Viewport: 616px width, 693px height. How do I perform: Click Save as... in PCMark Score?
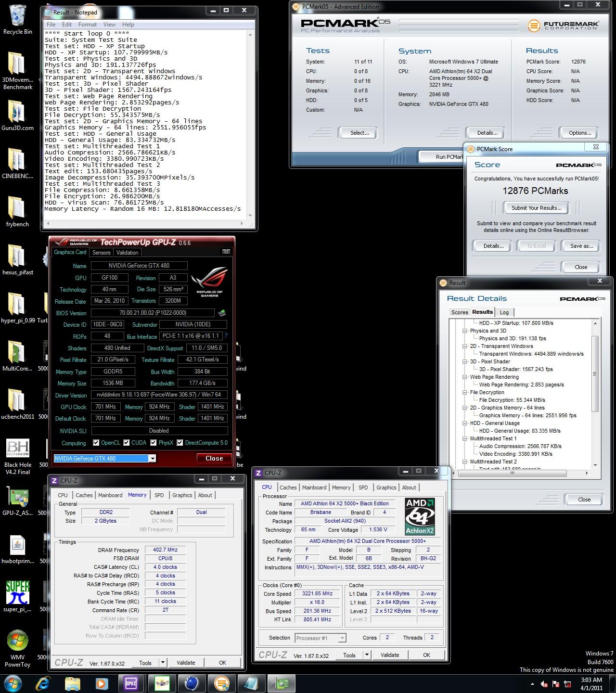[x=581, y=246]
